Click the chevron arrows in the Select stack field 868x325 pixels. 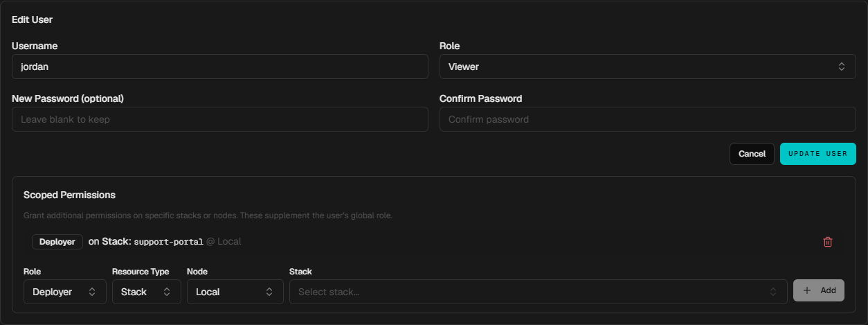click(x=772, y=292)
